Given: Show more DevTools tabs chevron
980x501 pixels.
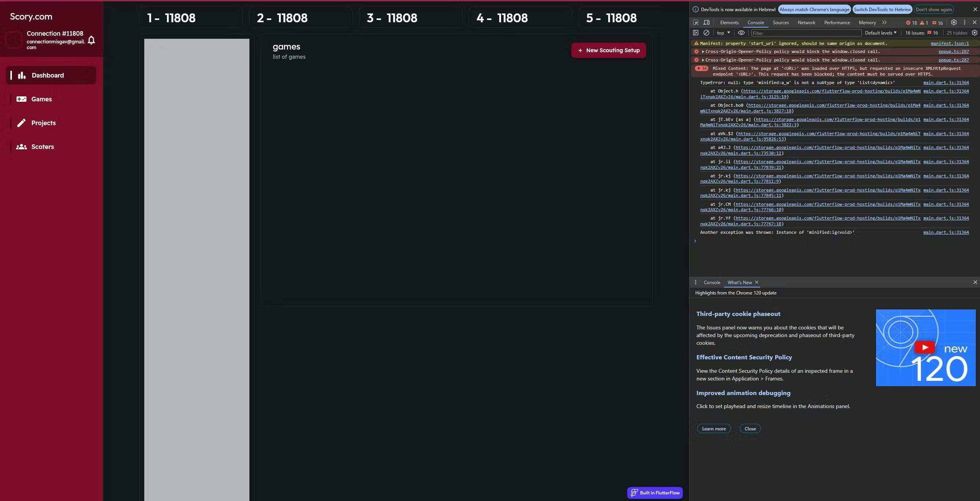Looking at the screenshot, I should 884,23.
